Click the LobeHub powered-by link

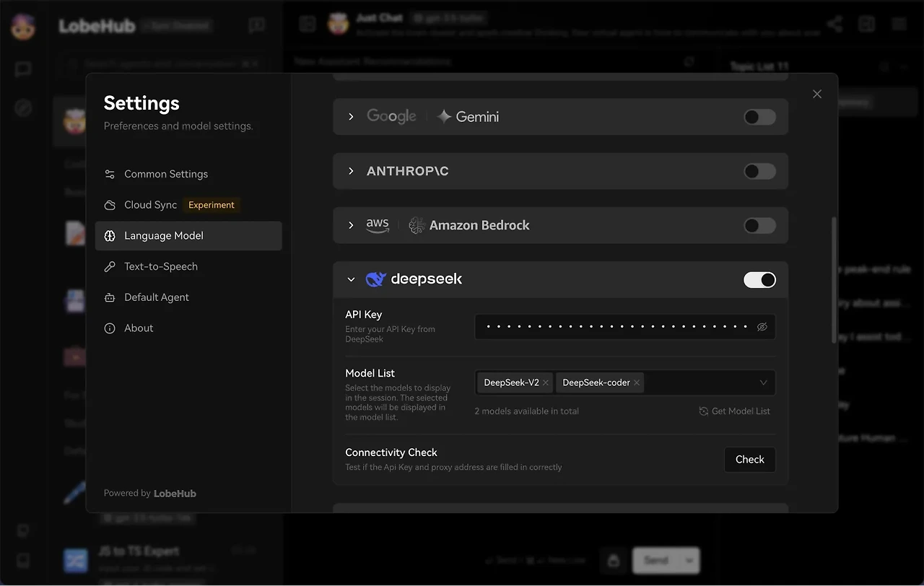point(175,494)
